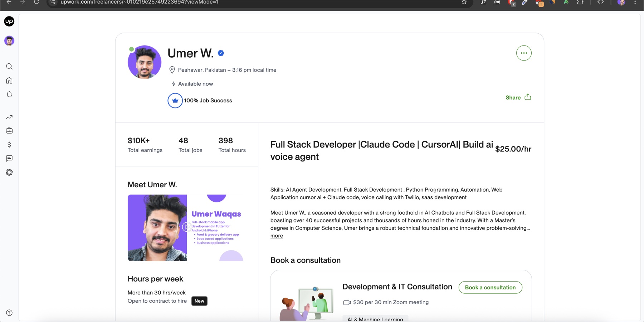
Task: Click the 100% Job Success crown badge
Action: click(175, 101)
